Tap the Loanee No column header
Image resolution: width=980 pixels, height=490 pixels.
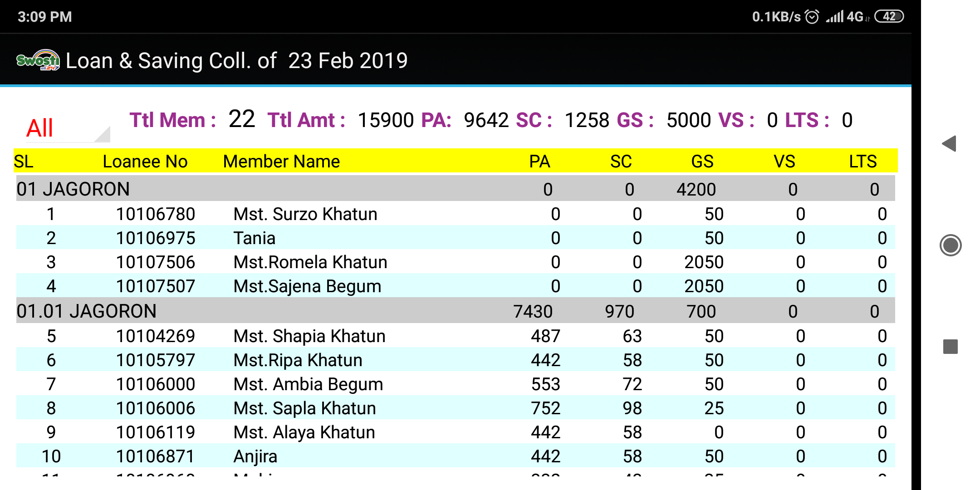[x=145, y=162]
